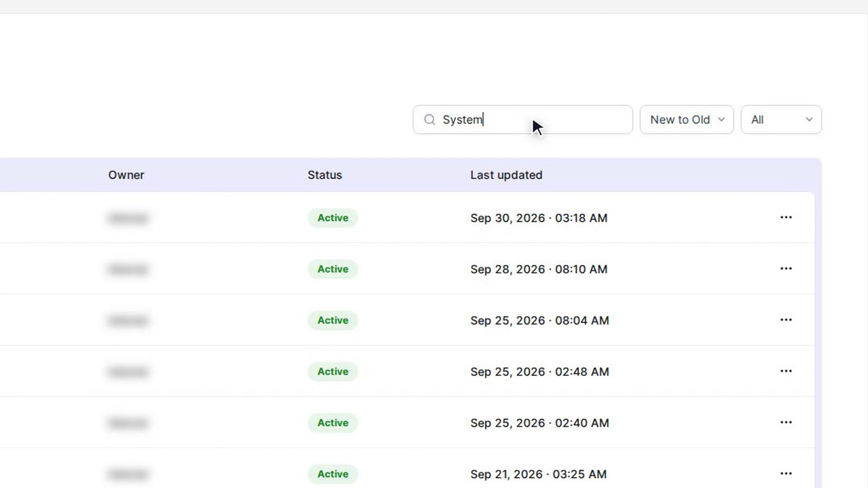The width and height of the screenshot is (868, 488).
Task: Focus the search field containing System
Action: (523, 120)
